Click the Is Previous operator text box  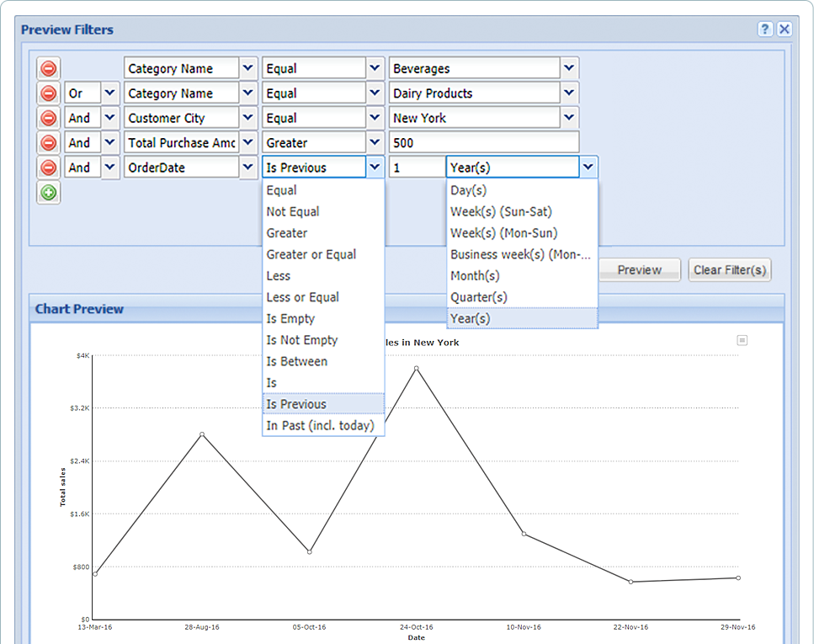tap(314, 168)
